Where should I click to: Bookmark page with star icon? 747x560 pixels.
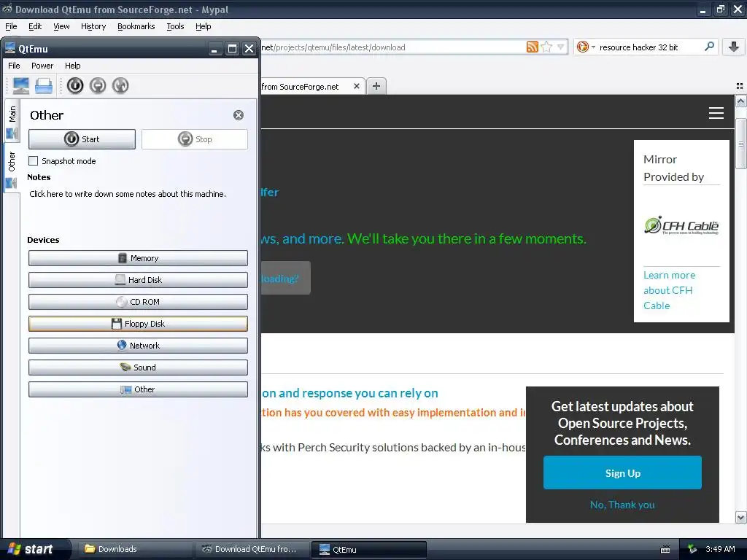click(546, 47)
